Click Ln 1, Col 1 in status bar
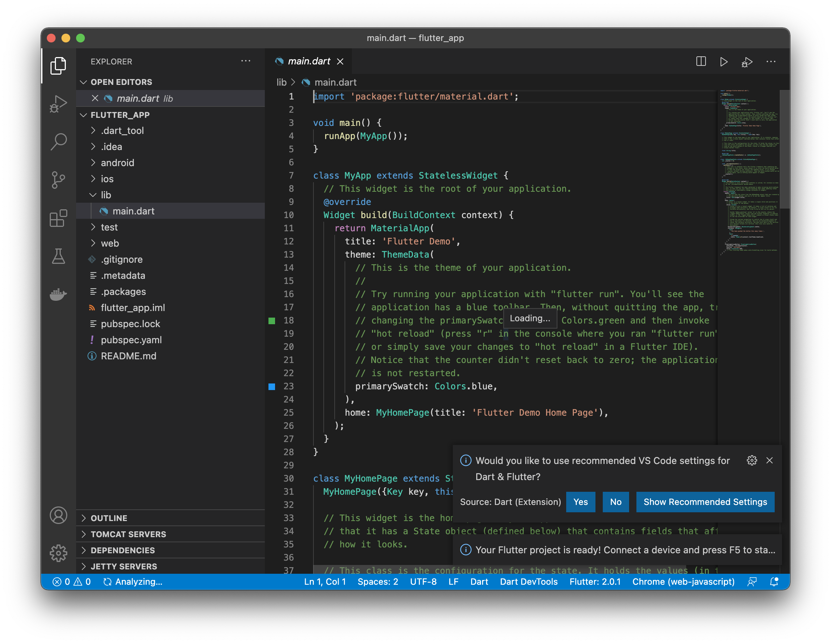This screenshot has width=831, height=644. [325, 581]
